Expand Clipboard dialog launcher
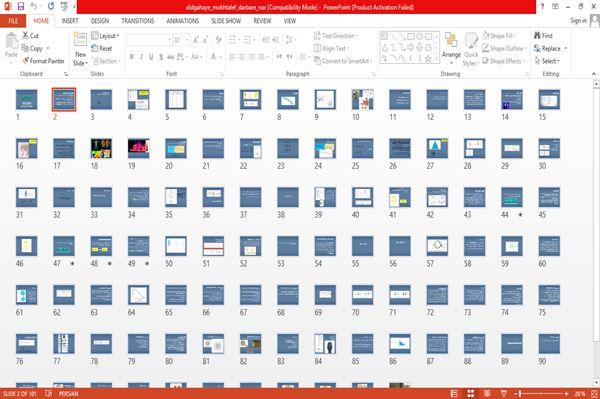The image size is (600, 399). pos(66,74)
